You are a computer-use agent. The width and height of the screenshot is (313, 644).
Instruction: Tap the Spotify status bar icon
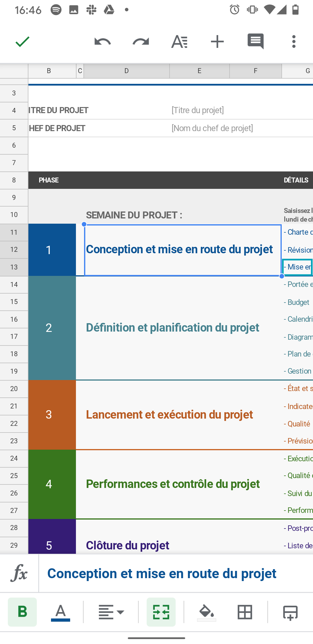pyautogui.click(x=56, y=10)
